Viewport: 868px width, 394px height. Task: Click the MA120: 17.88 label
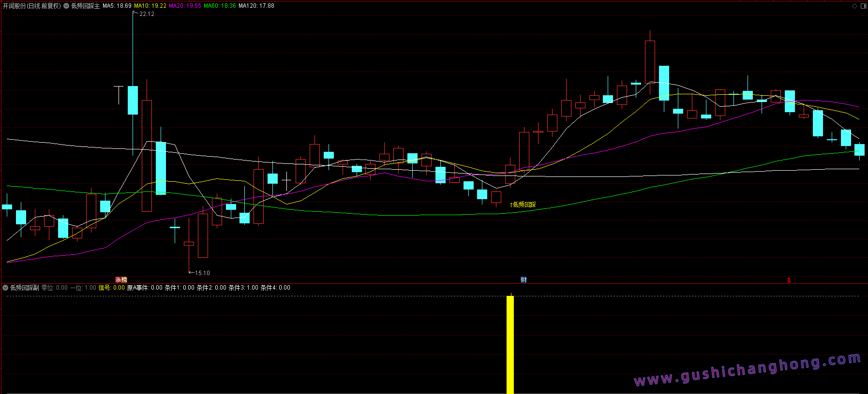tap(256, 6)
